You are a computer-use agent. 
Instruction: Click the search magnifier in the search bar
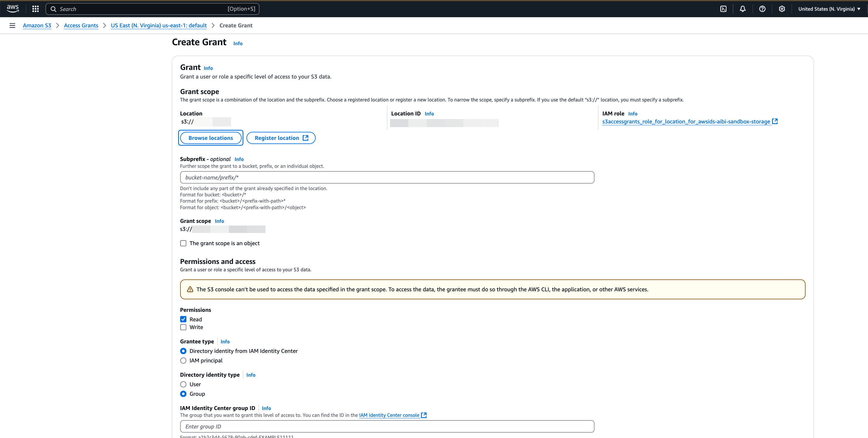click(x=53, y=9)
